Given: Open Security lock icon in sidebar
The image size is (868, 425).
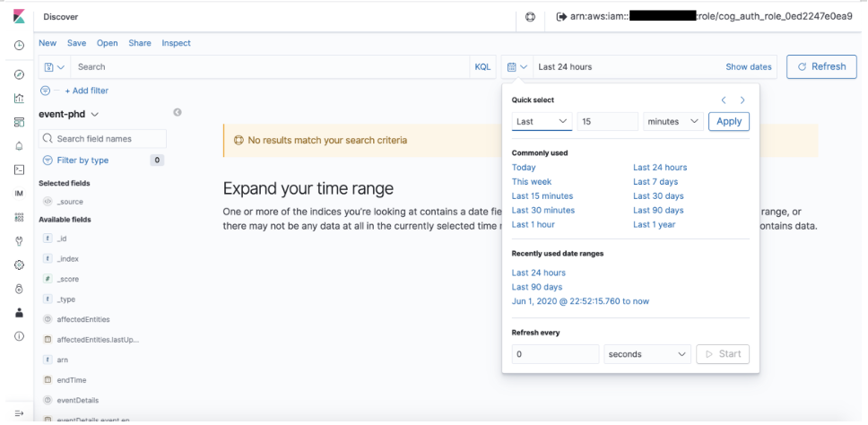Looking at the screenshot, I should (x=19, y=289).
